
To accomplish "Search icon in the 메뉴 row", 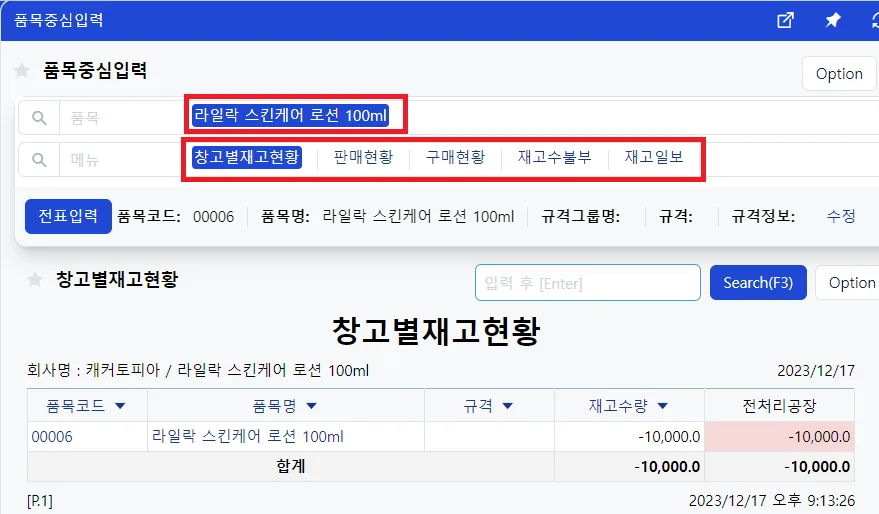I will click(39, 160).
